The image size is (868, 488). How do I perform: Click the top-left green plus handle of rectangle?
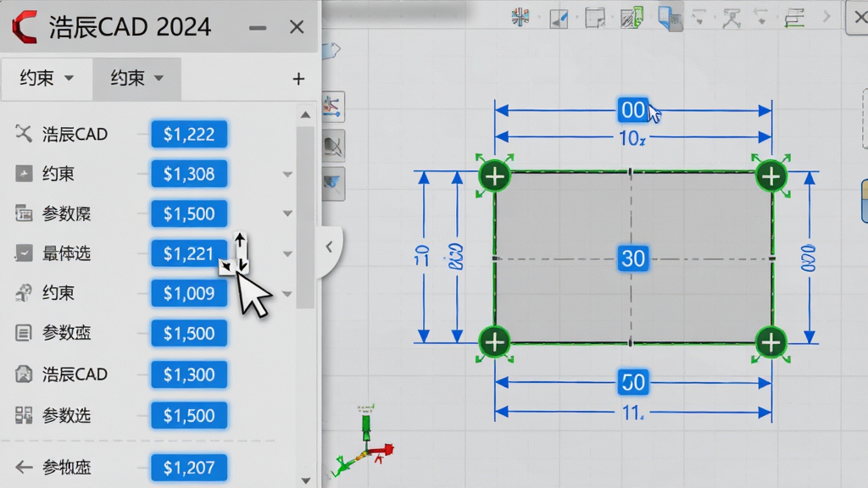[x=494, y=176]
